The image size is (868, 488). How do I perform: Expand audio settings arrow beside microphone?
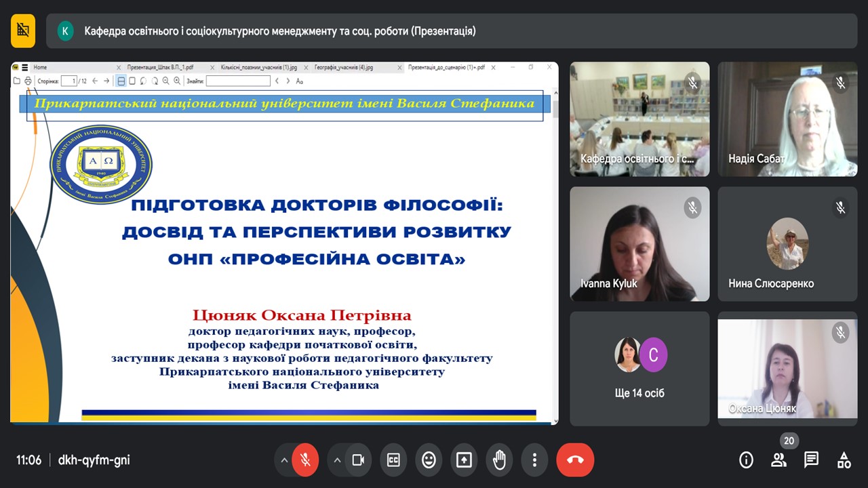[283, 460]
